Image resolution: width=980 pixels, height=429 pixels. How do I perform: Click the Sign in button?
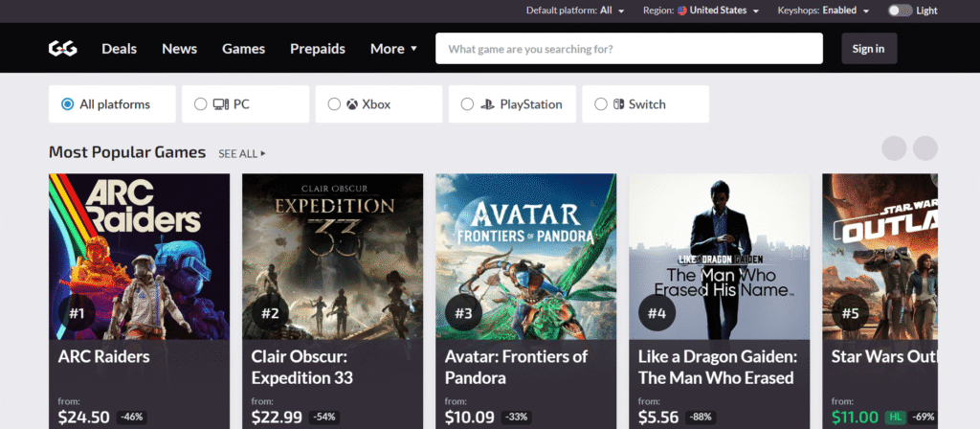pyautogui.click(x=869, y=49)
